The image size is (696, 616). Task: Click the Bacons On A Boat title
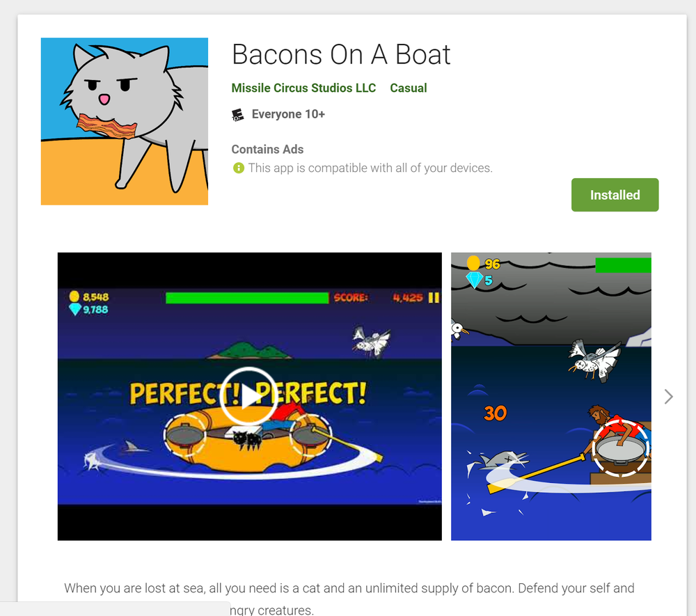pyautogui.click(x=341, y=54)
